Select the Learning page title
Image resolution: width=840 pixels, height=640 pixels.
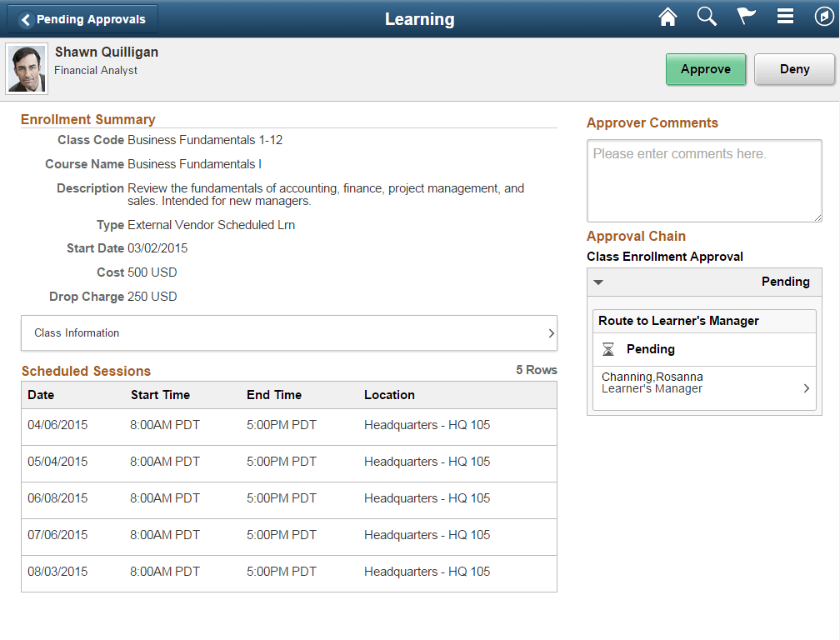point(419,18)
